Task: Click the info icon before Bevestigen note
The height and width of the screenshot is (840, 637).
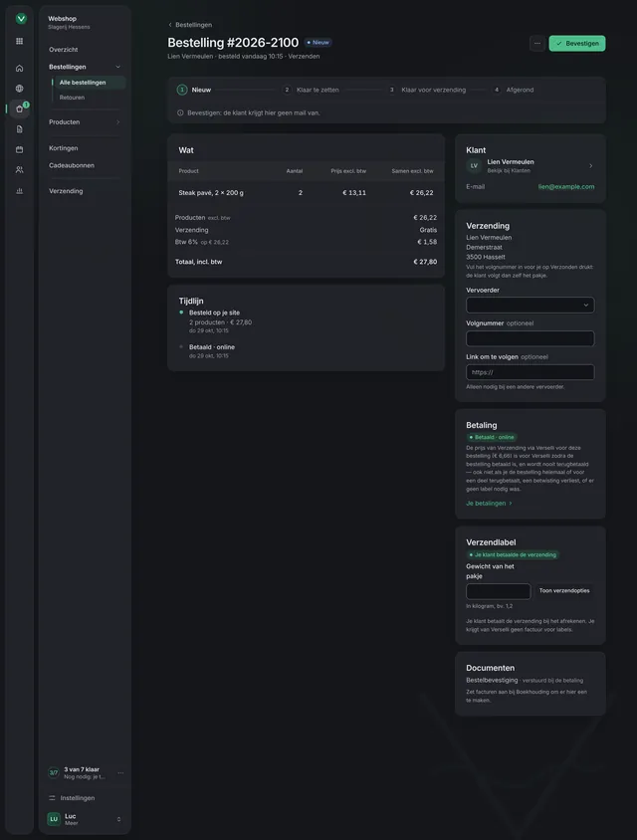Action: coord(180,113)
